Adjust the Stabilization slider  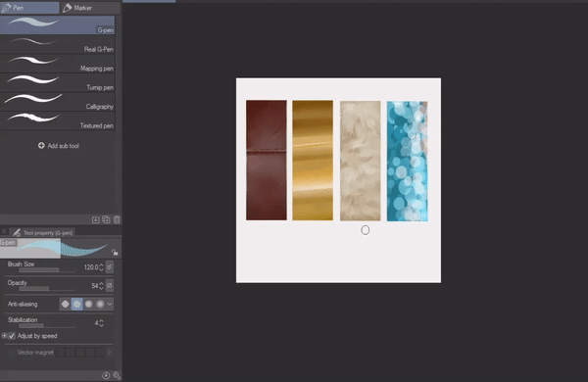(47, 326)
